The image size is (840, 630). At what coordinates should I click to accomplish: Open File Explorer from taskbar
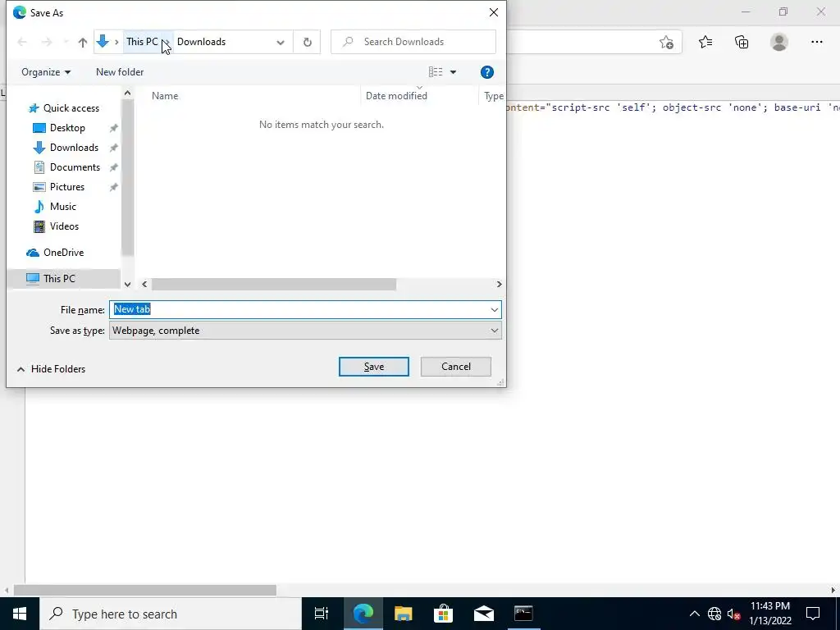pos(403,614)
